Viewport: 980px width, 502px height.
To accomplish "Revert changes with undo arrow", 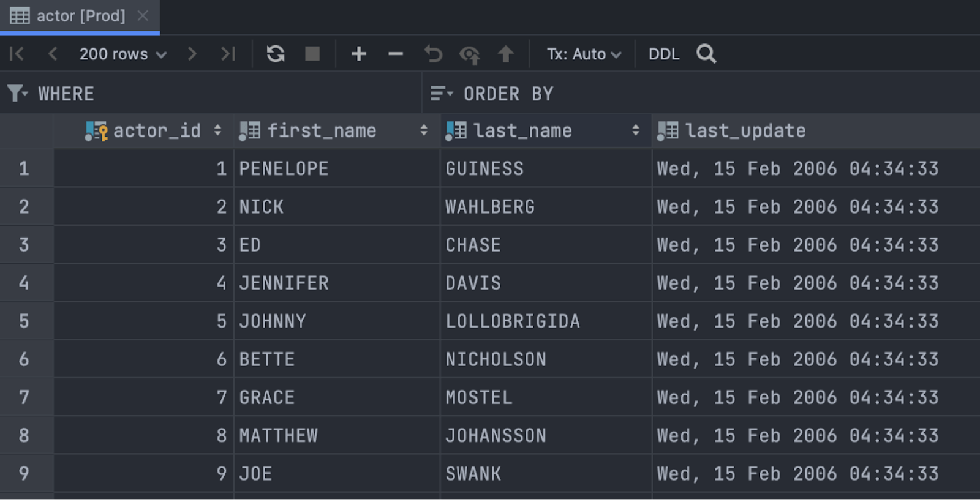I will (x=433, y=54).
